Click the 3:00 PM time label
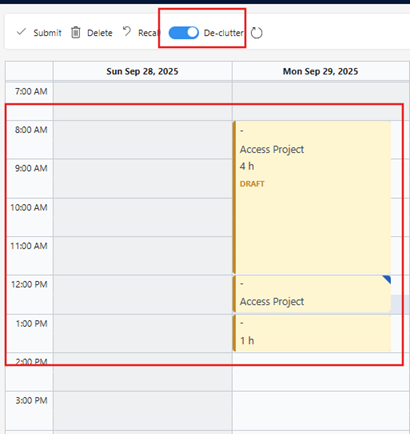The width and height of the screenshot is (410, 434). 32,400
